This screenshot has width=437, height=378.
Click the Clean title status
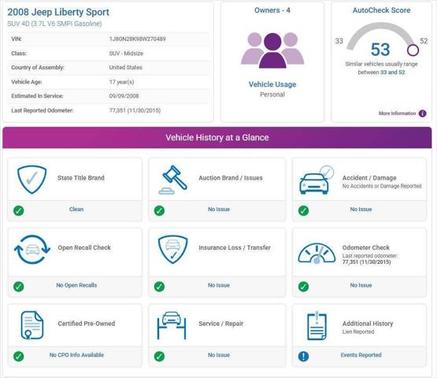(x=76, y=209)
